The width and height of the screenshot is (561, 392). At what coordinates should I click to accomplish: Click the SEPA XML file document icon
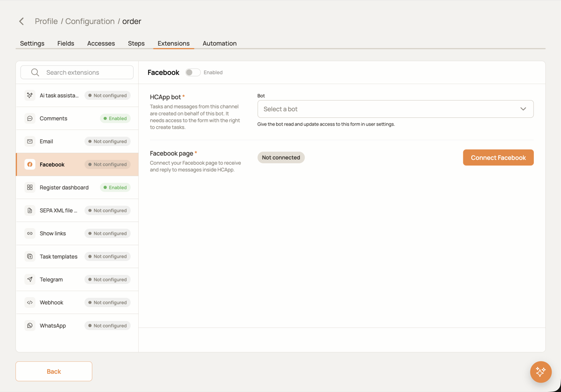tap(30, 211)
